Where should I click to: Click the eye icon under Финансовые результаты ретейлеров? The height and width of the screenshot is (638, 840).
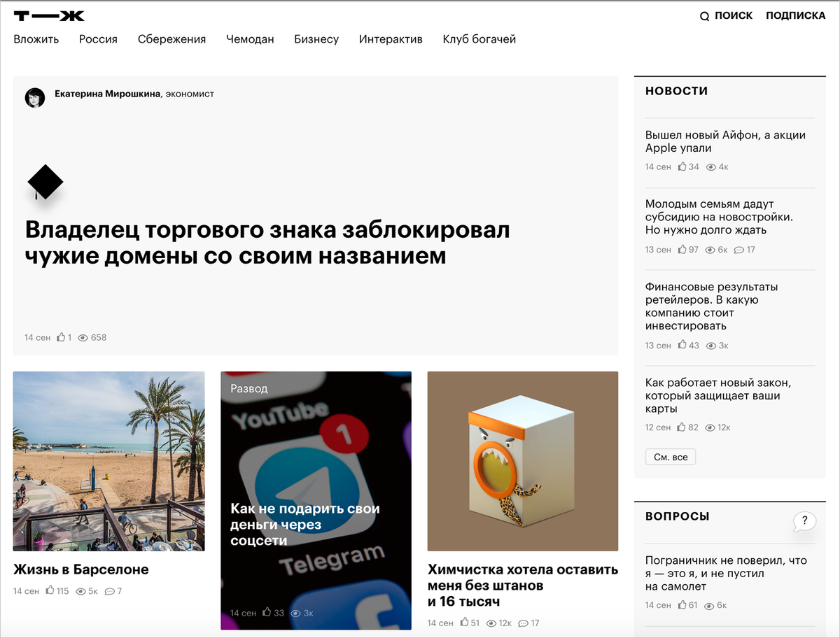[x=711, y=346]
